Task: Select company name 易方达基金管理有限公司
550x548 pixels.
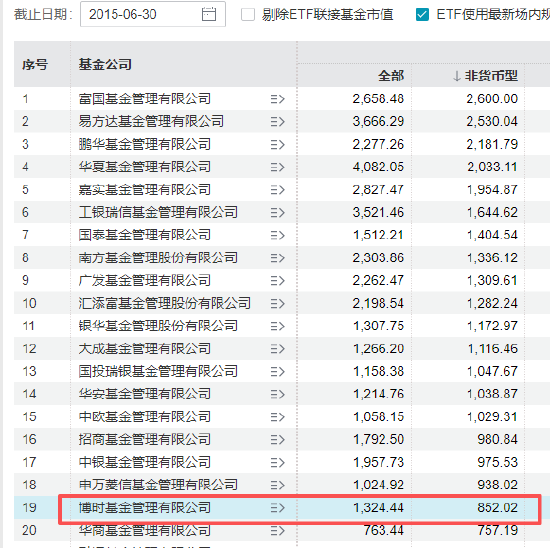Action: [151, 121]
